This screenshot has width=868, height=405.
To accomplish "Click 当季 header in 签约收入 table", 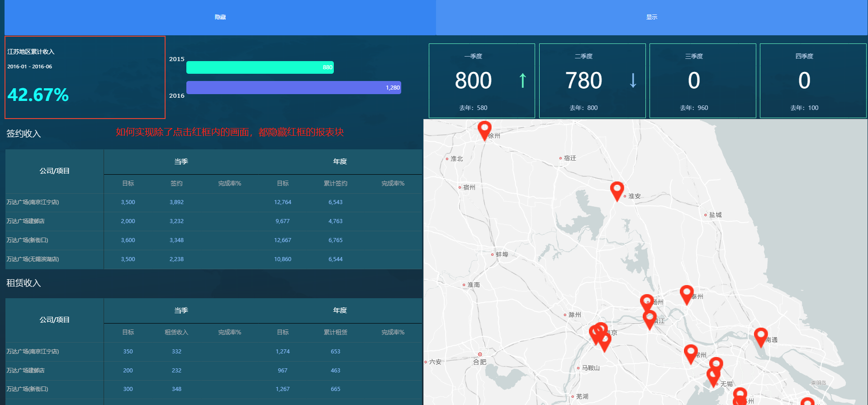I will (181, 162).
